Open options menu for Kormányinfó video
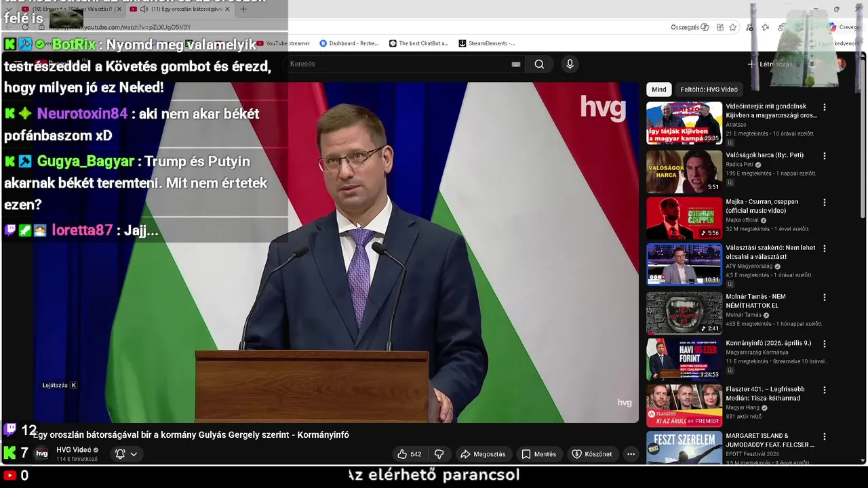The height and width of the screenshot is (488, 868). (x=825, y=344)
